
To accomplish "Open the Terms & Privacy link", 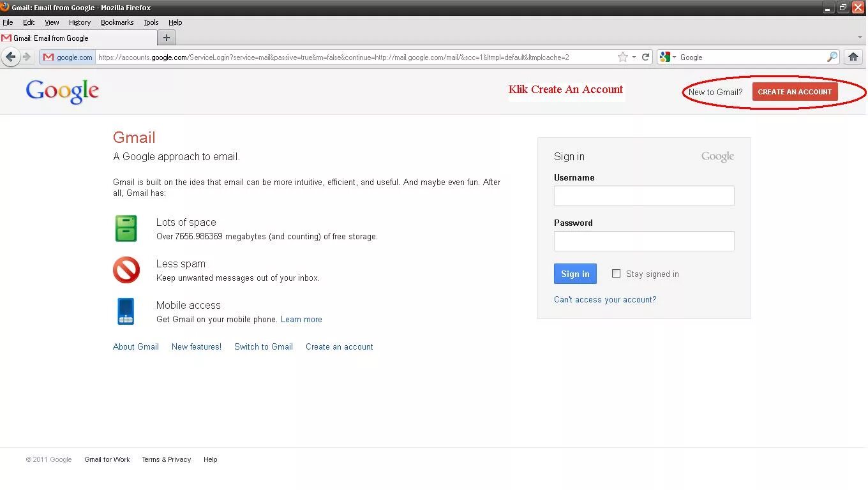I will pyautogui.click(x=167, y=459).
